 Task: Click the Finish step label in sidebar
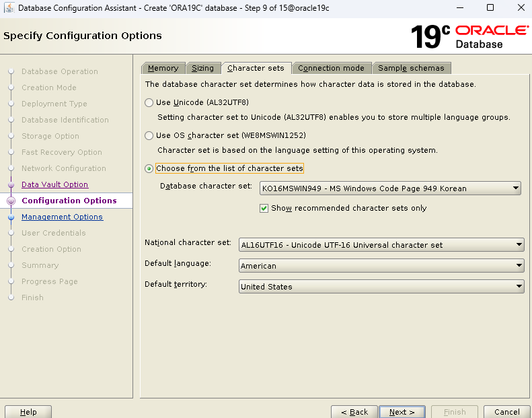32,298
